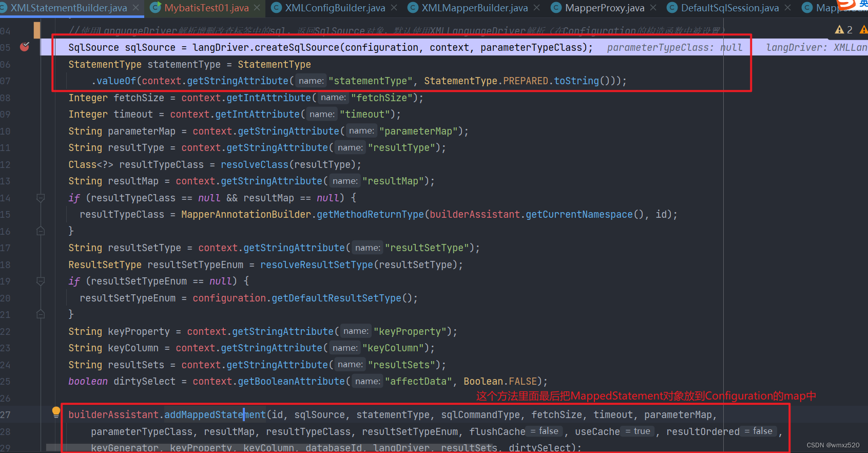Close MapperProxy.java tab

(653, 8)
